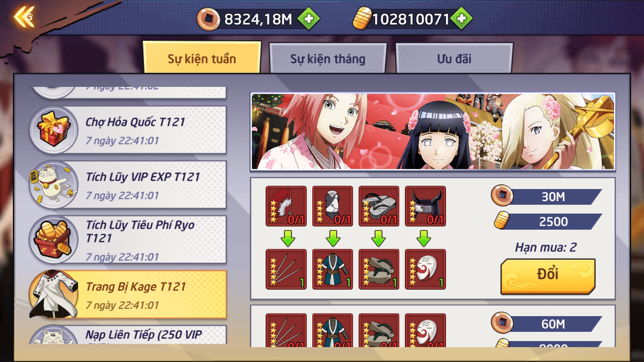Open Chợ Hỏa Quốc T121 event
Viewport: 644px width, 362px height.
point(128,130)
